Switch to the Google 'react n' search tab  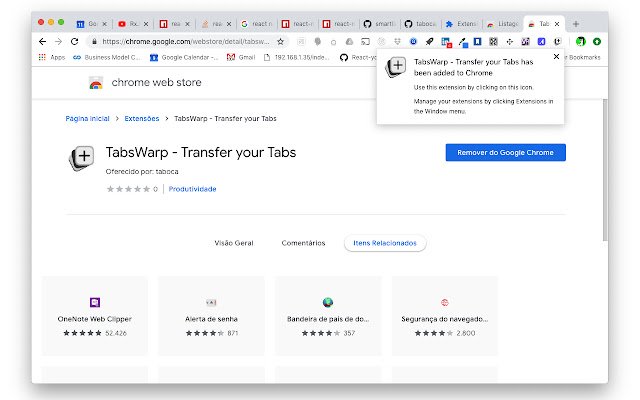[x=257, y=24]
